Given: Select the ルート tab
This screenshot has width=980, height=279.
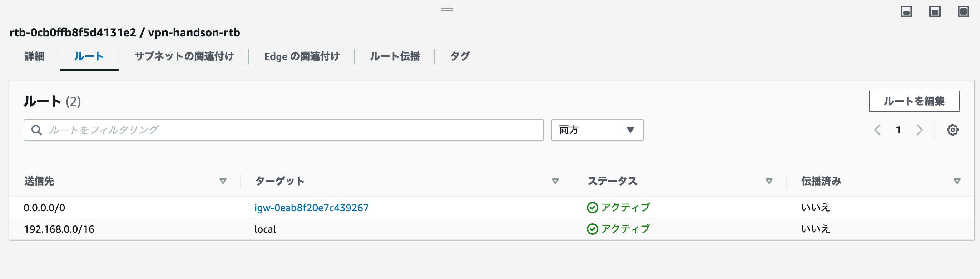Looking at the screenshot, I should [x=89, y=56].
